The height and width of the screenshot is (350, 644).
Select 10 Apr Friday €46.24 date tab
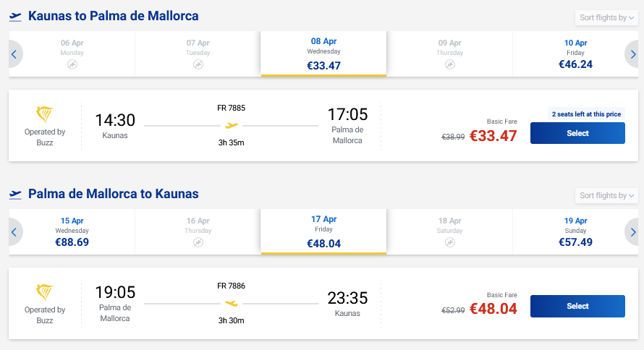coord(575,54)
